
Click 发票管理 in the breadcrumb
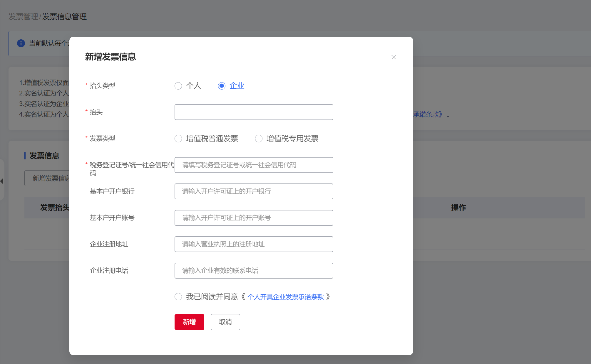point(23,17)
